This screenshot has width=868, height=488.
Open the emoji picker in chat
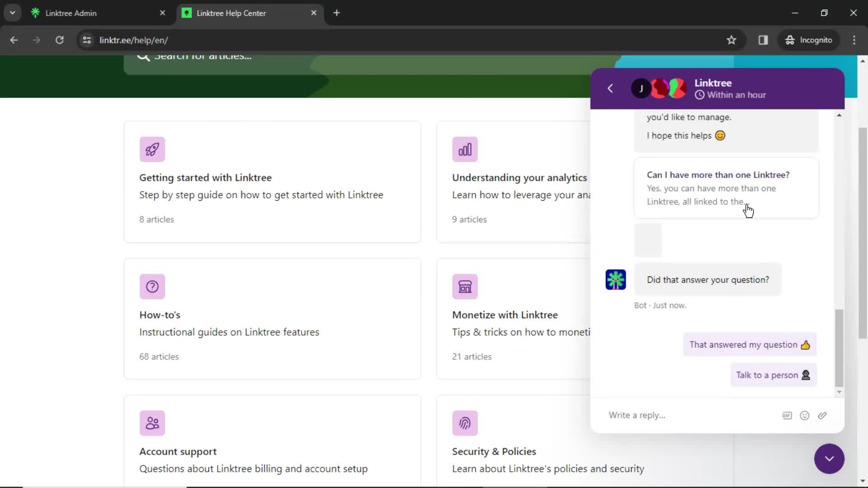[805, 415]
